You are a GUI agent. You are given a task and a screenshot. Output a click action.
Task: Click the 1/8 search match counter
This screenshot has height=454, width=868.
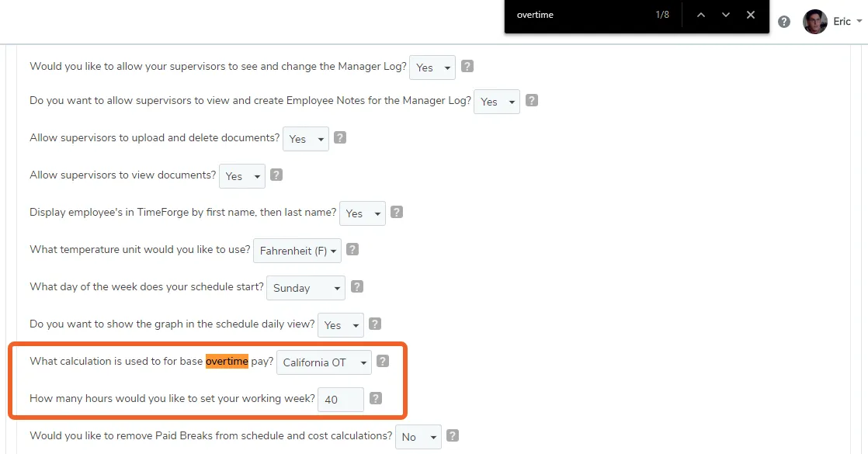(662, 15)
